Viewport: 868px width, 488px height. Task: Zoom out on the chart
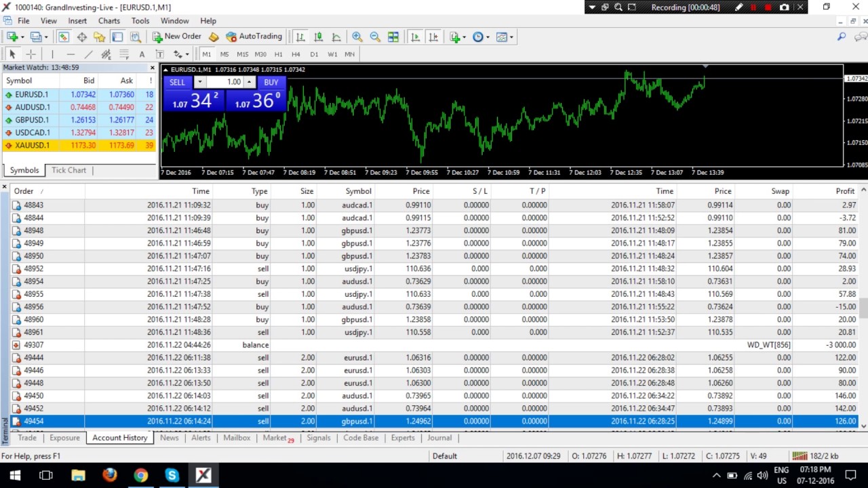coord(375,37)
